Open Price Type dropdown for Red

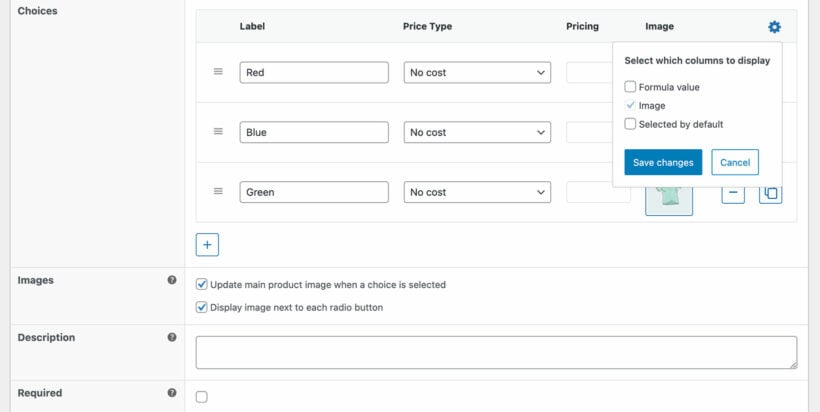477,73
